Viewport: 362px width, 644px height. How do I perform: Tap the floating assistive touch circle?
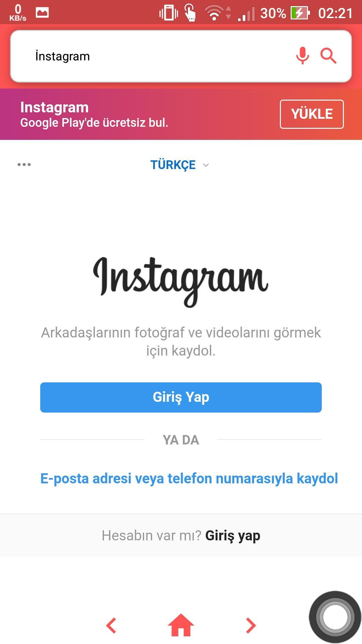click(x=335, y=617)
